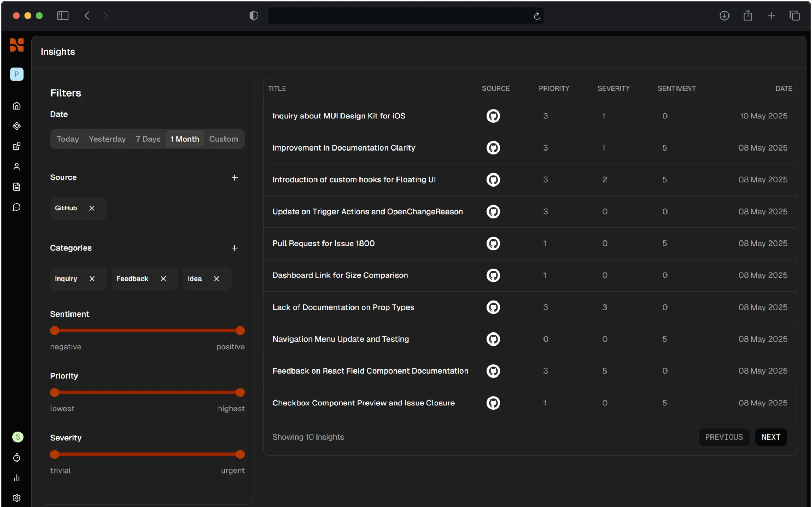
Task: Remove the Idea category filter
Action: (x=216, y=279)
